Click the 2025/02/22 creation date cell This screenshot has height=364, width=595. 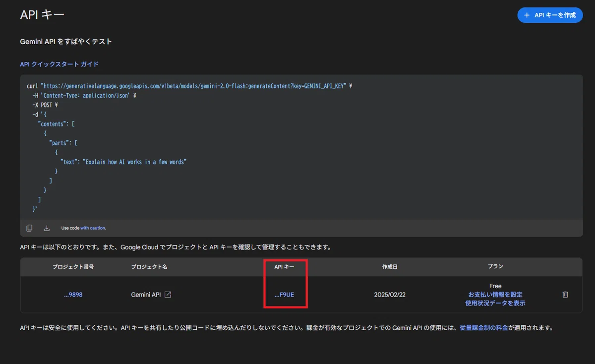coord(390,295)
